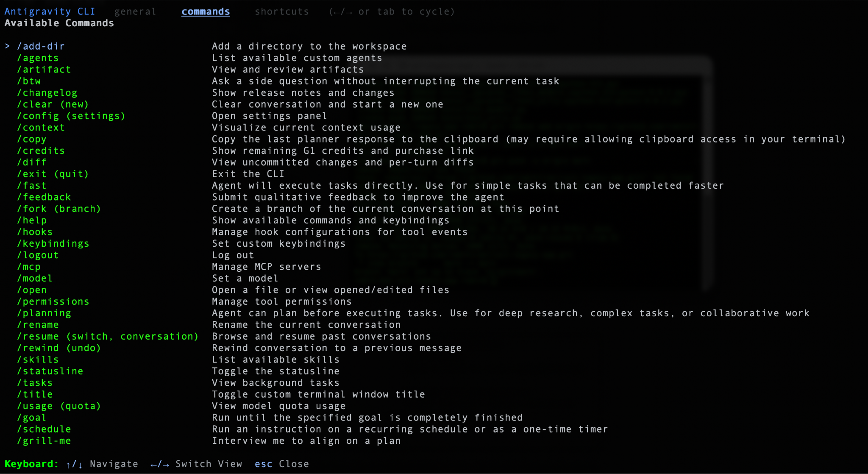Select /changelog to show release notes

pyautogui.click(x=47, y=92)
